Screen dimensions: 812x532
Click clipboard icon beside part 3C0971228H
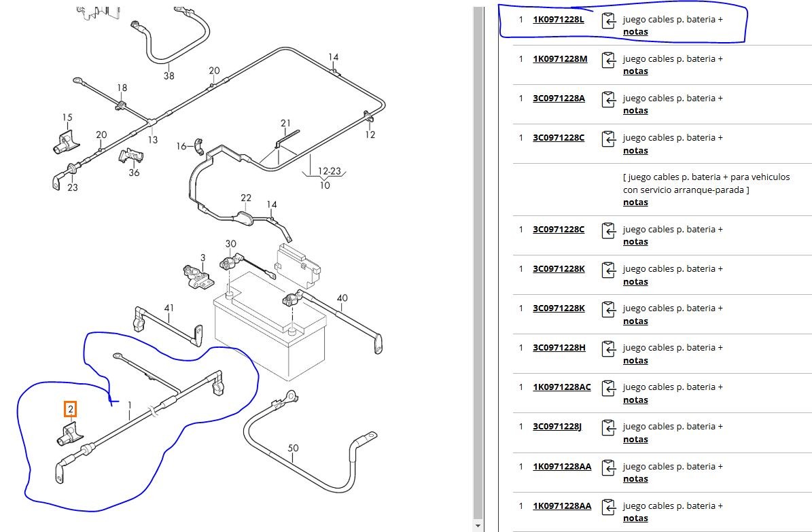coord(608,350)
